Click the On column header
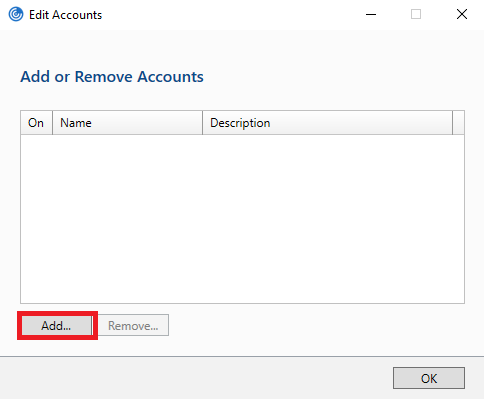Viewport: 484px width, 399px height. click(36, 123)
